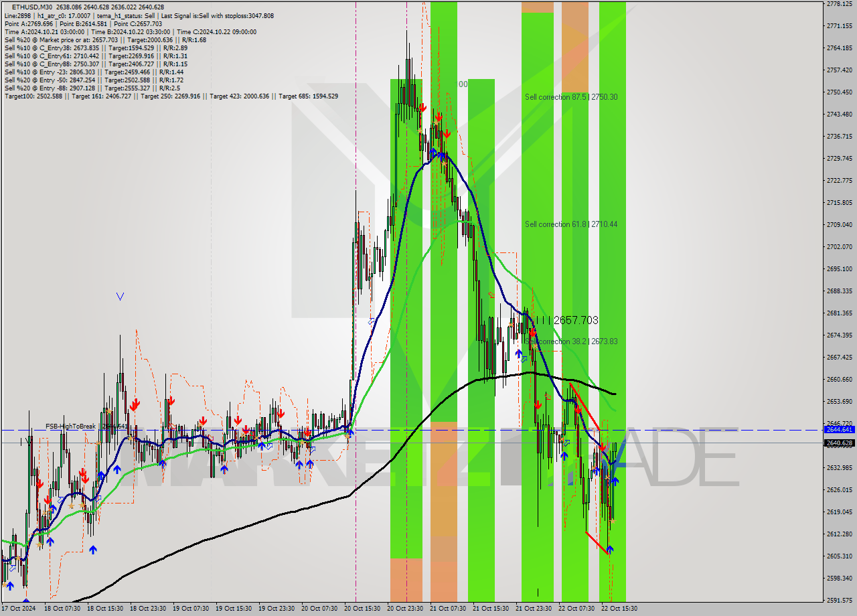Click the 'Point A:2769.696' info line
This screenshot has height=616, width=857.
84,23
